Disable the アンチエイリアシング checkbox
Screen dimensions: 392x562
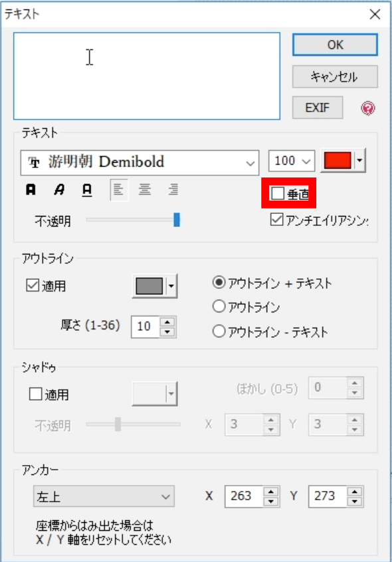pyautogui.click(x=276, y=219)
